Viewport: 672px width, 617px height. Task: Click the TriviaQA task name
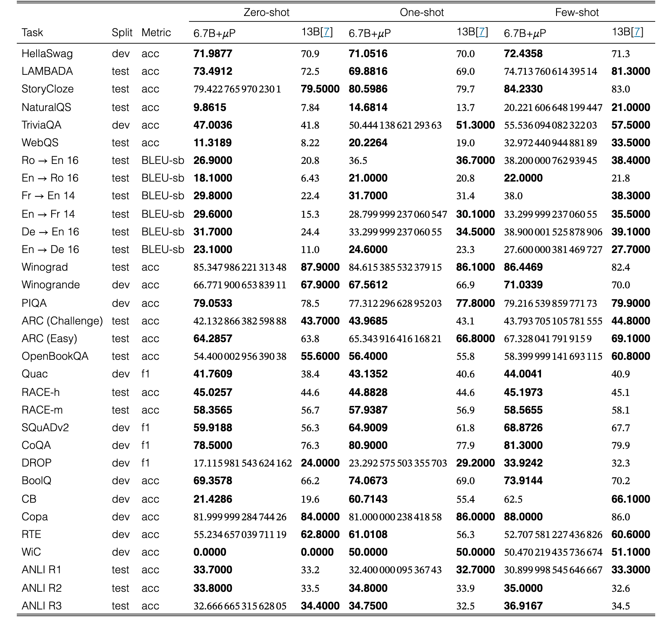click(x=41, y=125)
